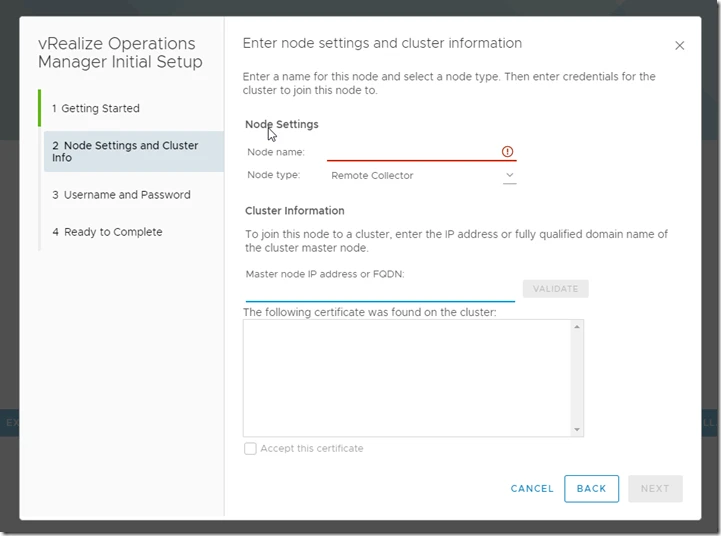Click 'Master node IP address or FQDN:' label
The width and height of the screenshot is (721, 536).
[x=325, y=274]
